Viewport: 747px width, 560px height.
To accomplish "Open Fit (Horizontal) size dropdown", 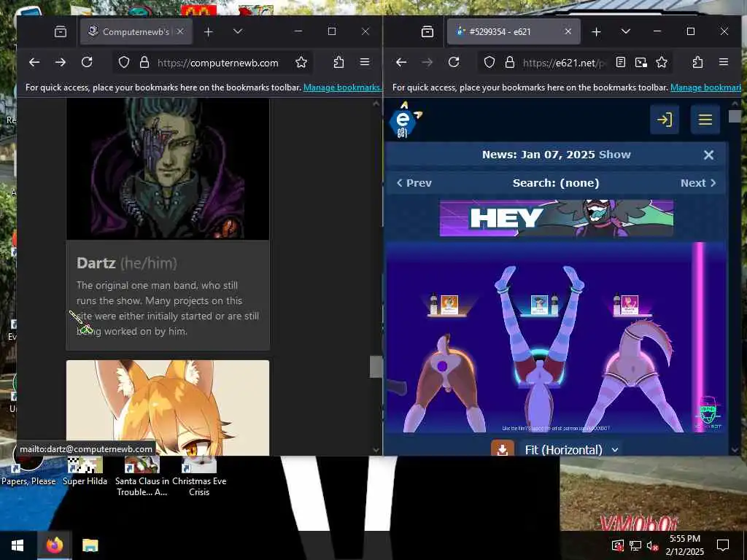I will (572, 450).
